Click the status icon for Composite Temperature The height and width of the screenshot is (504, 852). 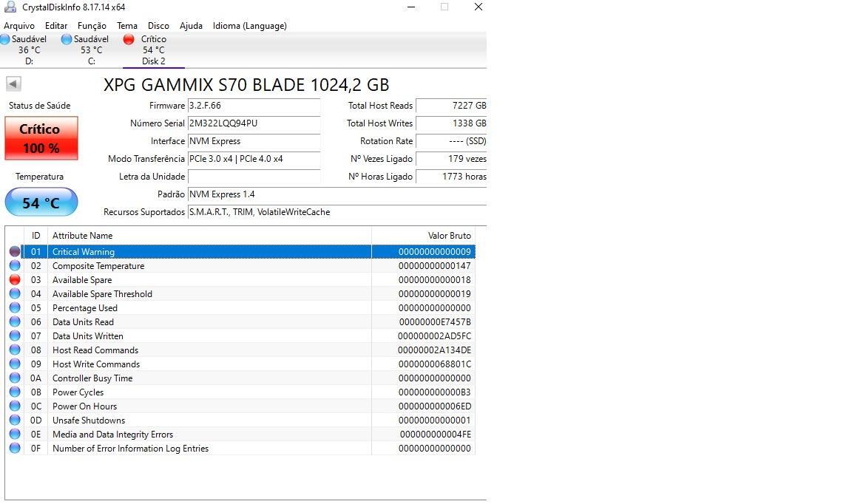(15, 265)
